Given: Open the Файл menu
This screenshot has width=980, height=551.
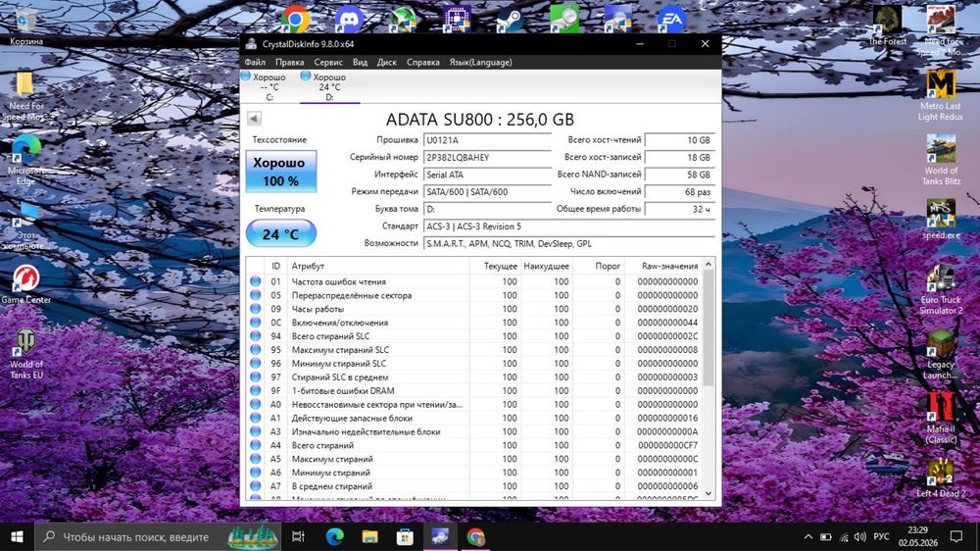Looking at the screenshot, I should pyautogui.click(x=255, y=62).
